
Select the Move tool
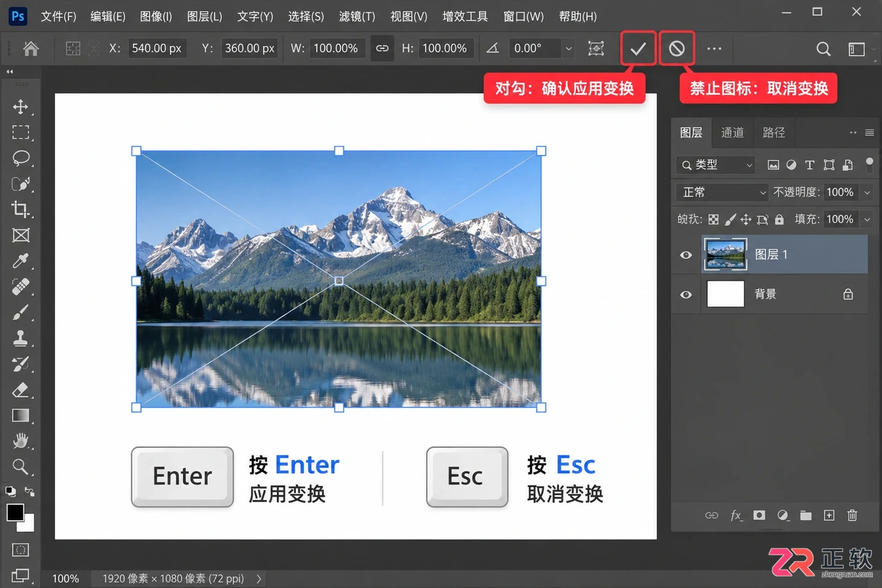click(20, 107)
